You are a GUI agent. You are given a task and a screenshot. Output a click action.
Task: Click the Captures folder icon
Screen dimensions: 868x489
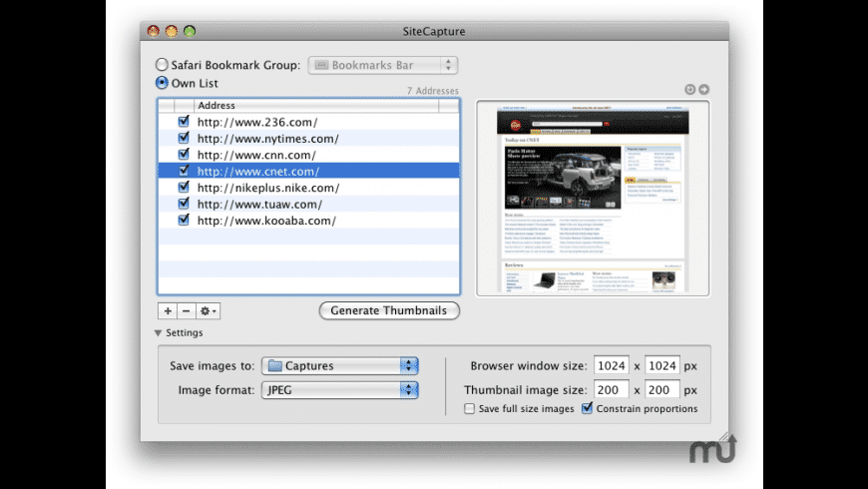[273, 366]
